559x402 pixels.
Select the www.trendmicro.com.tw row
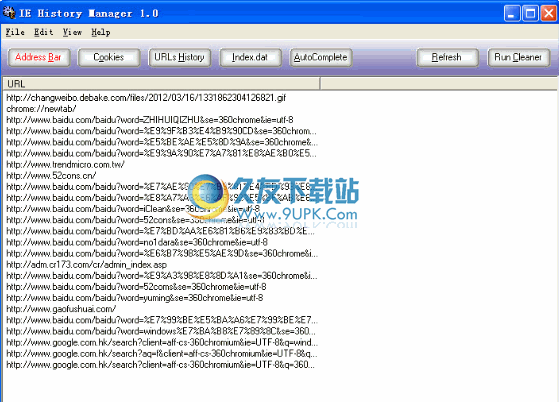(x=66, y=164)
